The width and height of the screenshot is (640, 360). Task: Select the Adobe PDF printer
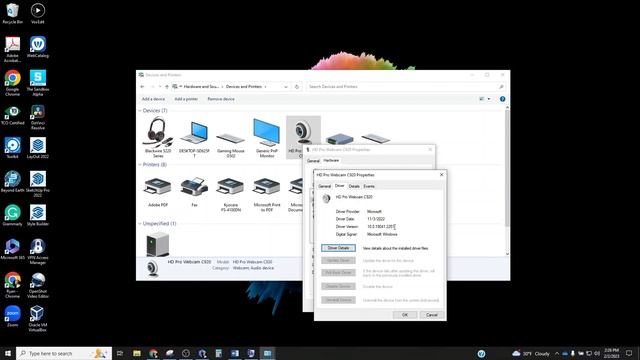[x=158, y=192]
